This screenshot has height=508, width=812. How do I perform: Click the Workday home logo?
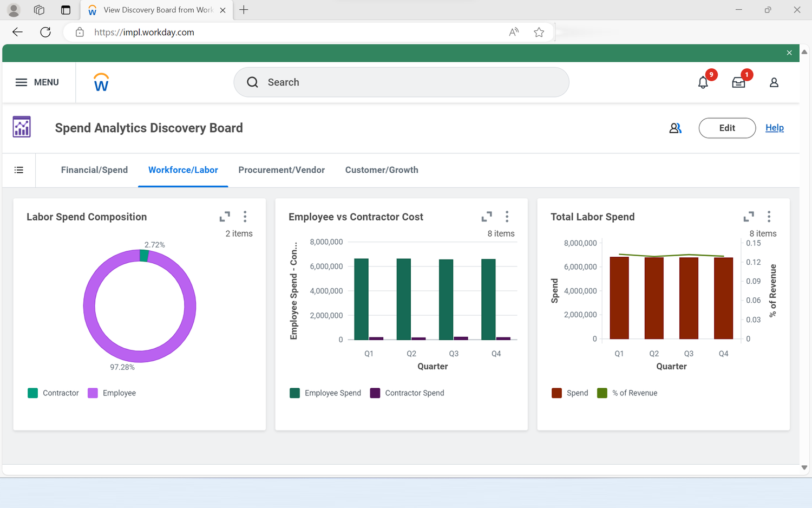point(101,82)
